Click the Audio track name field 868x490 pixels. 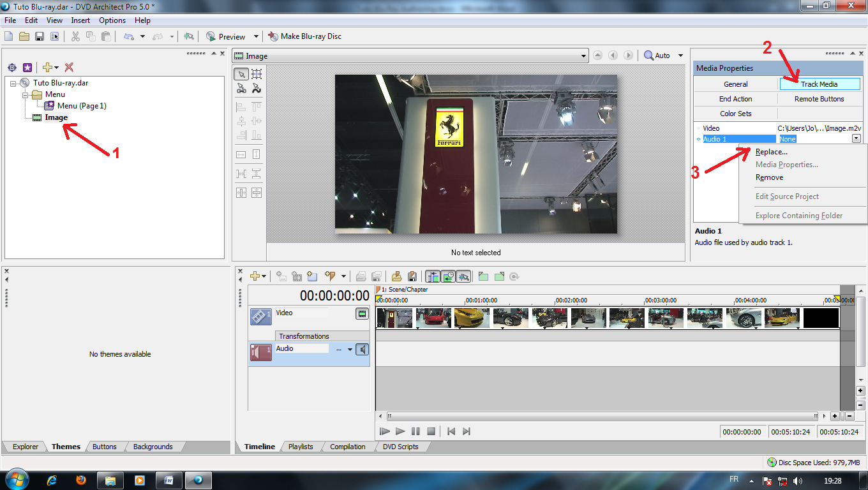tap(301, 349)
